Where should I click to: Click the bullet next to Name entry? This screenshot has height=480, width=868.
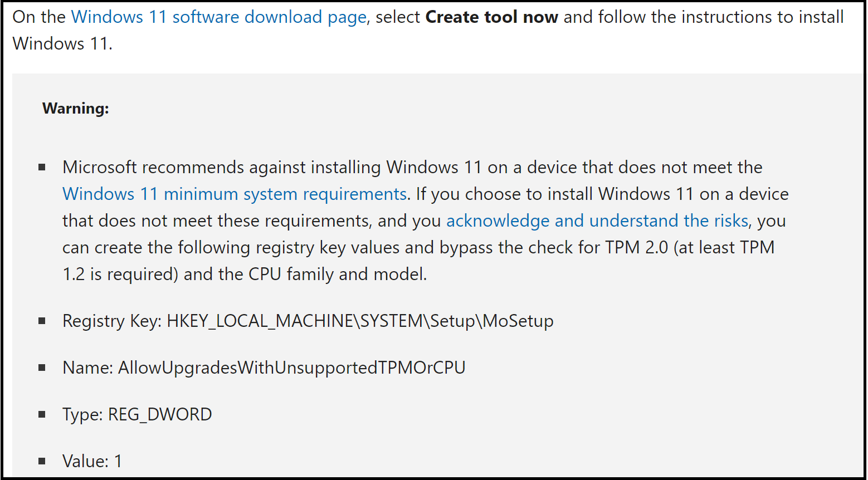(x=42, y=368)
